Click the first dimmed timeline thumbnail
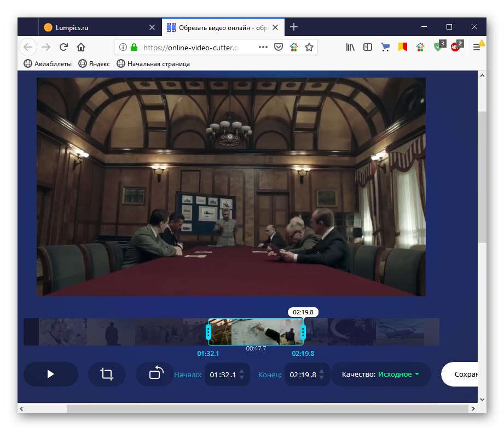The width and height of the screenshot is (504, 433). click(x=63, y=332)
